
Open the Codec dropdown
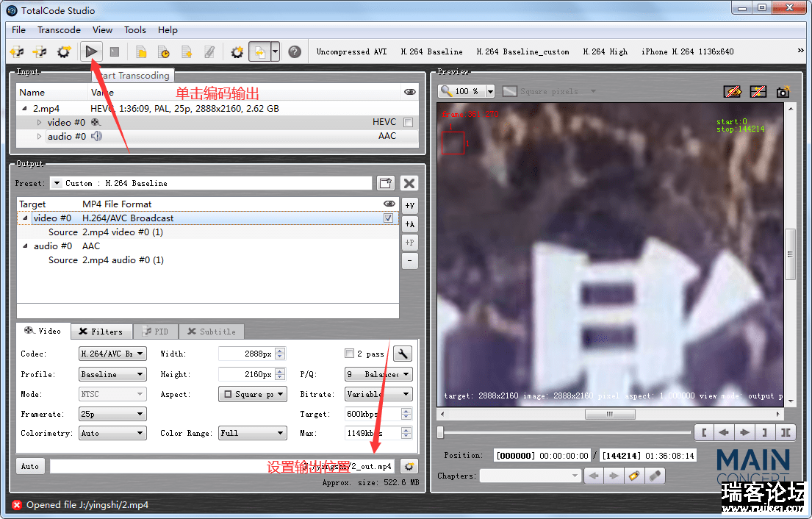click(112, 354)
